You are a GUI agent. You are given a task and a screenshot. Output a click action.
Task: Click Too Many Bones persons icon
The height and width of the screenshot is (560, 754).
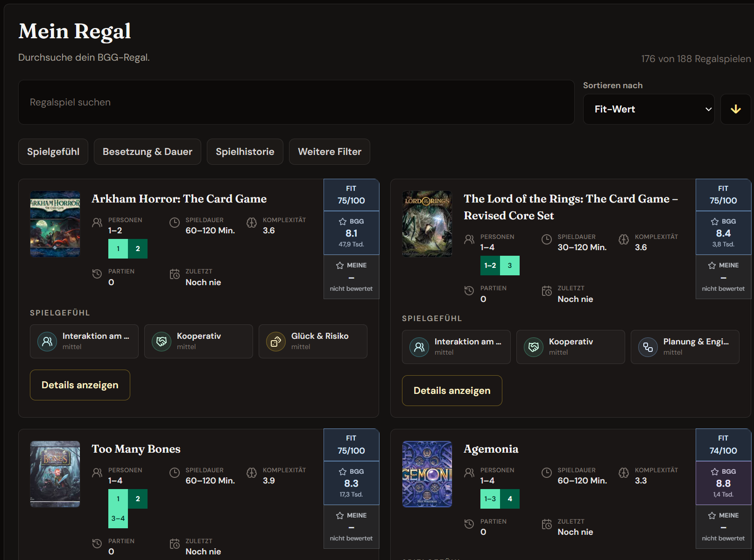[x=97, y=473]
